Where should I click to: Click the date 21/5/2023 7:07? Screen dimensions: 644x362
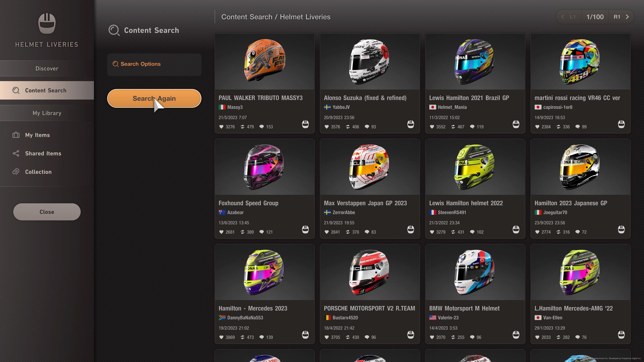point(233,117)
